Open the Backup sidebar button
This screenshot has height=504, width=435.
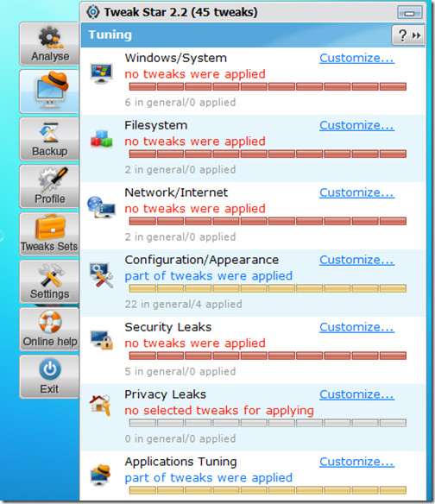pyautogui.click(x=49, y=139)
